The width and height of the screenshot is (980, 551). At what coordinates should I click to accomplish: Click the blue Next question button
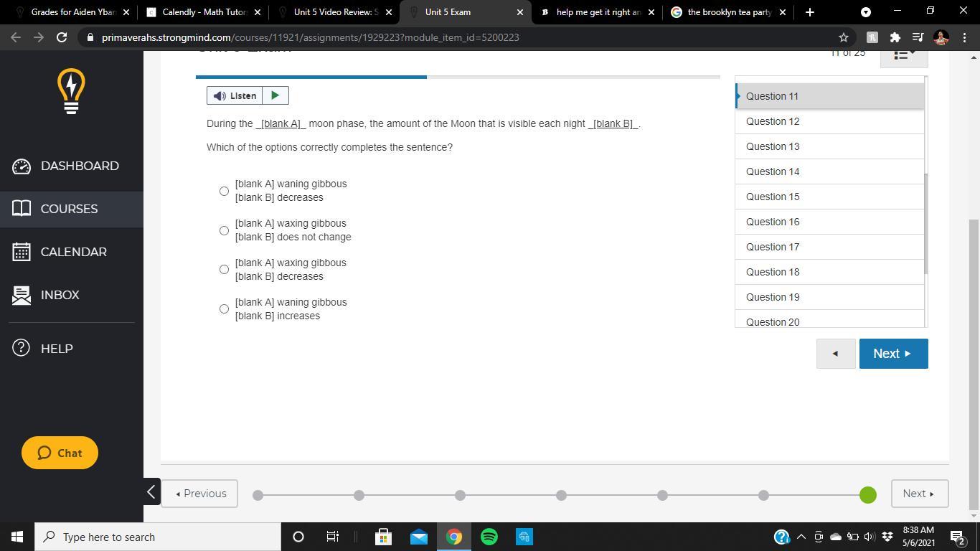point(893,354)
